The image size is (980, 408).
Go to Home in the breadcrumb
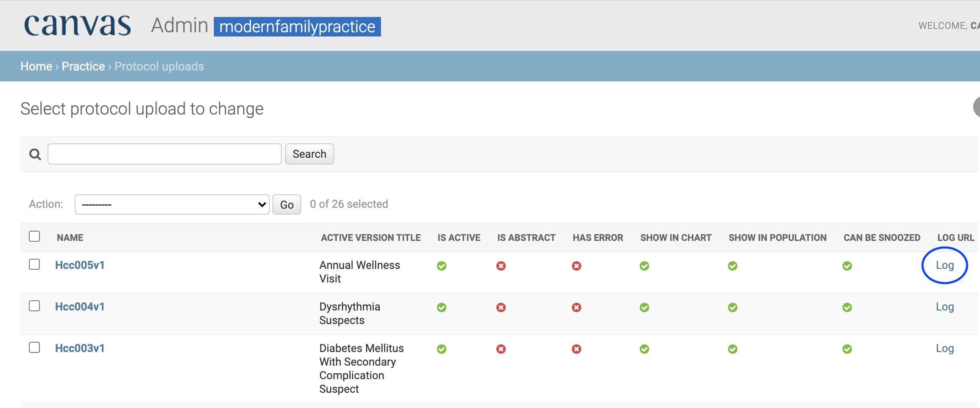(36, 66)
